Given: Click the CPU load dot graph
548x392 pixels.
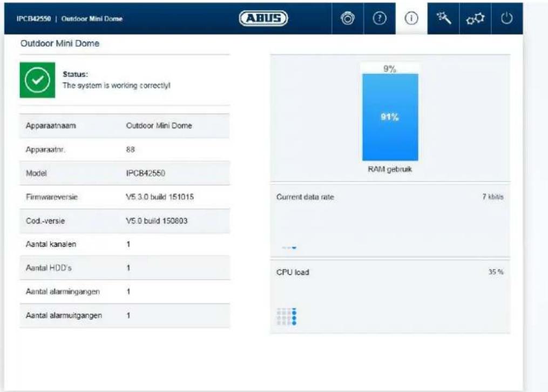Looking at the screenshot, I should tap(287, 316).
